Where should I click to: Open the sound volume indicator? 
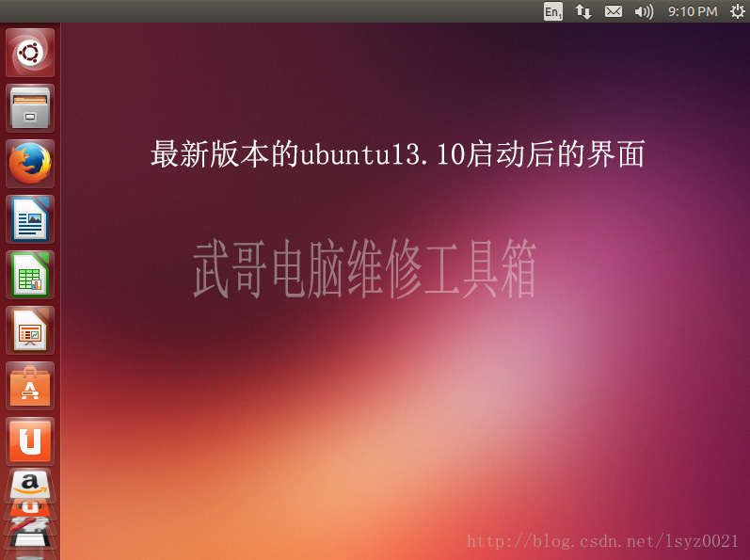coord(644,11)
